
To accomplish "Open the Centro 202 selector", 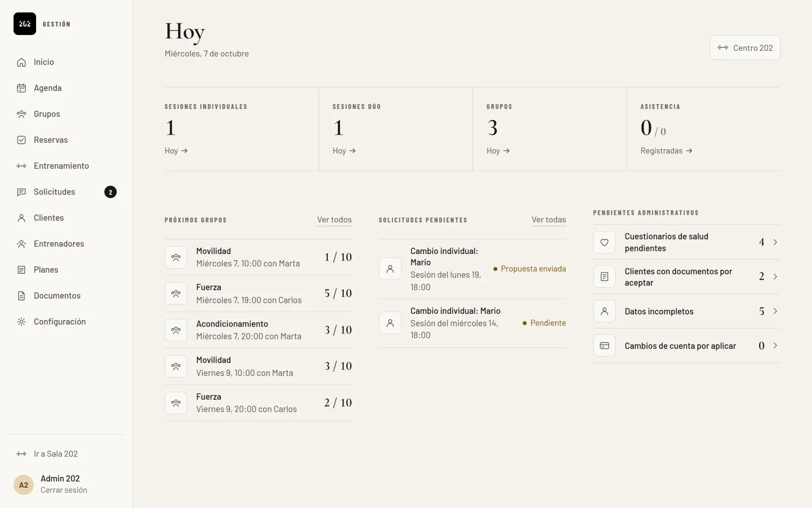I will tap(745, 48).
